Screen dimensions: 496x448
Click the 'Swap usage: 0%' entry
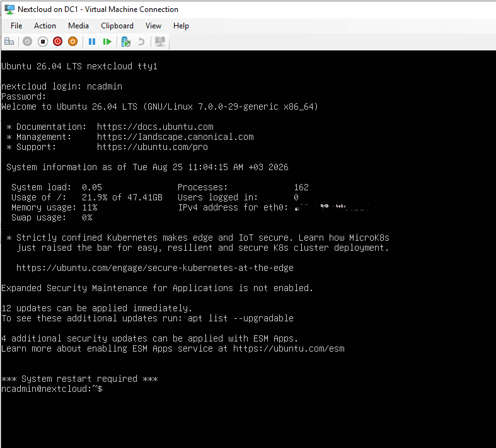(52, 217)
